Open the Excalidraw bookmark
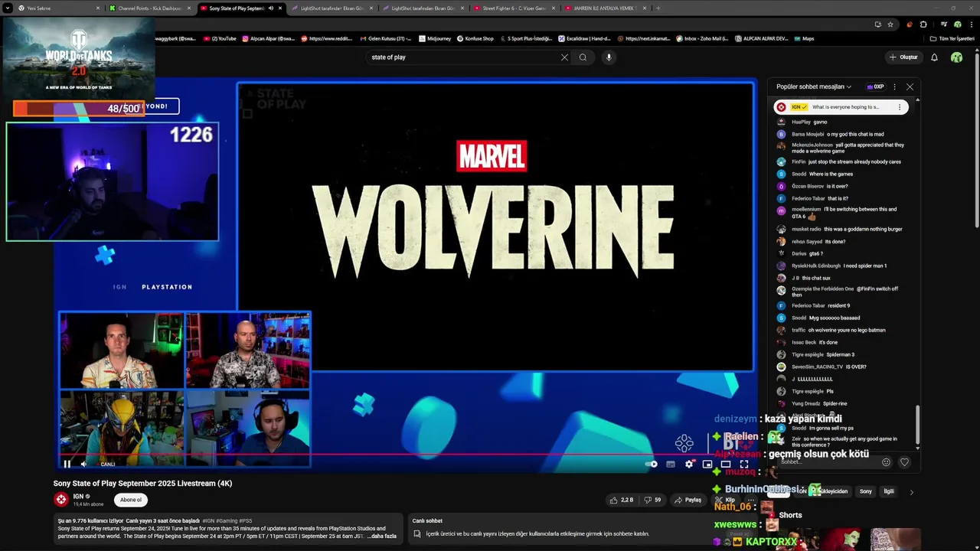 pyautogui.click(x=584, y=38)
